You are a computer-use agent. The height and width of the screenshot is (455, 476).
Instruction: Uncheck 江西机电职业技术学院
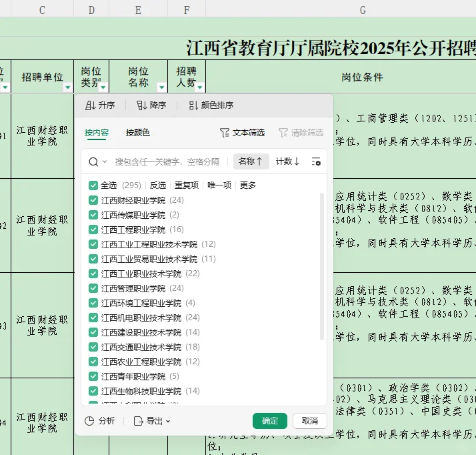point(93,318)
